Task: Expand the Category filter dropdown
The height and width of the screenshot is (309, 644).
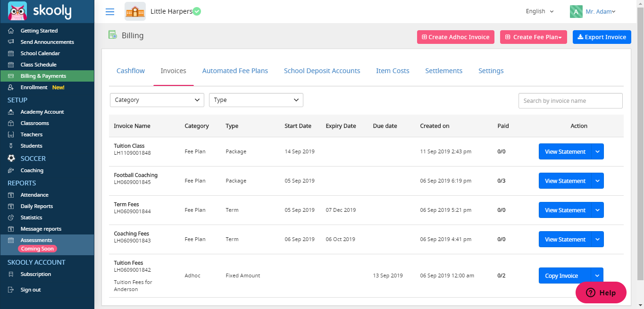Action: click(157, 100)
